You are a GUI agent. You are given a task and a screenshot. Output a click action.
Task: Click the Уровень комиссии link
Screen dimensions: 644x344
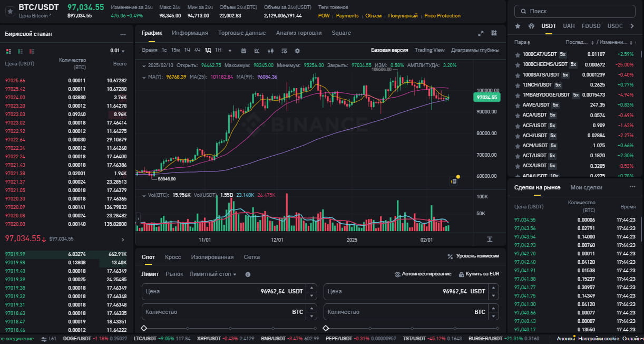coord(473,256)
